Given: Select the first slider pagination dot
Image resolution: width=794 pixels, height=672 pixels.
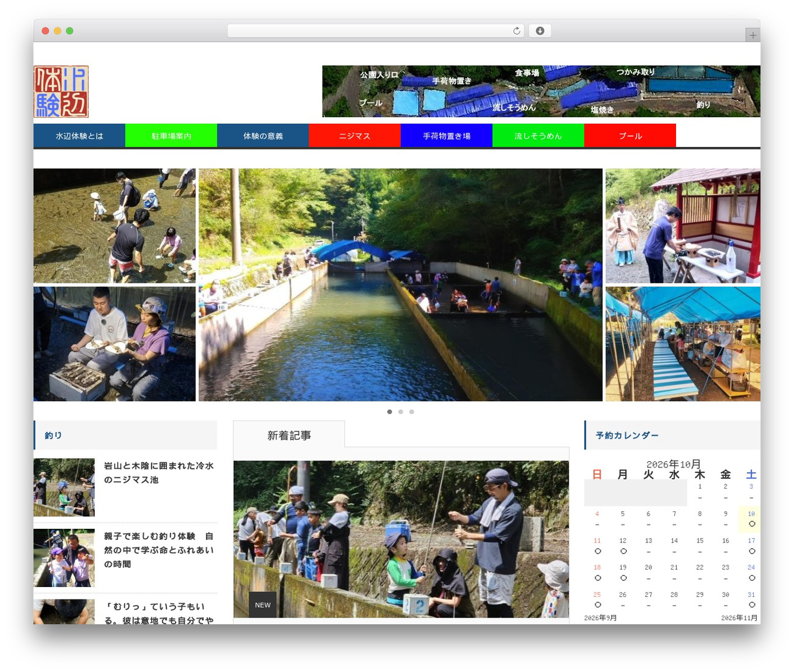Looking at the screenshot, I should click(x=390, y=412).
